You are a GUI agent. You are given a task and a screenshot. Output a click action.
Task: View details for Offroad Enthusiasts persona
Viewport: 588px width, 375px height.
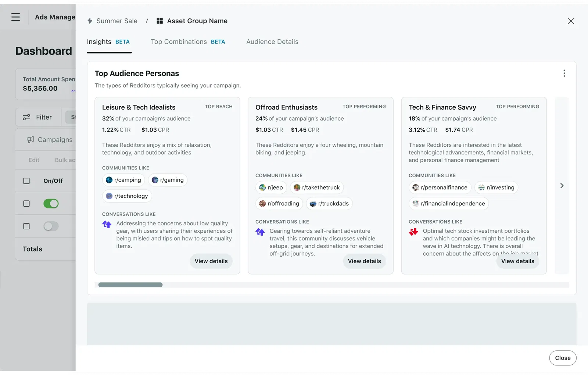pyautogui.click(x=364, y=261)
